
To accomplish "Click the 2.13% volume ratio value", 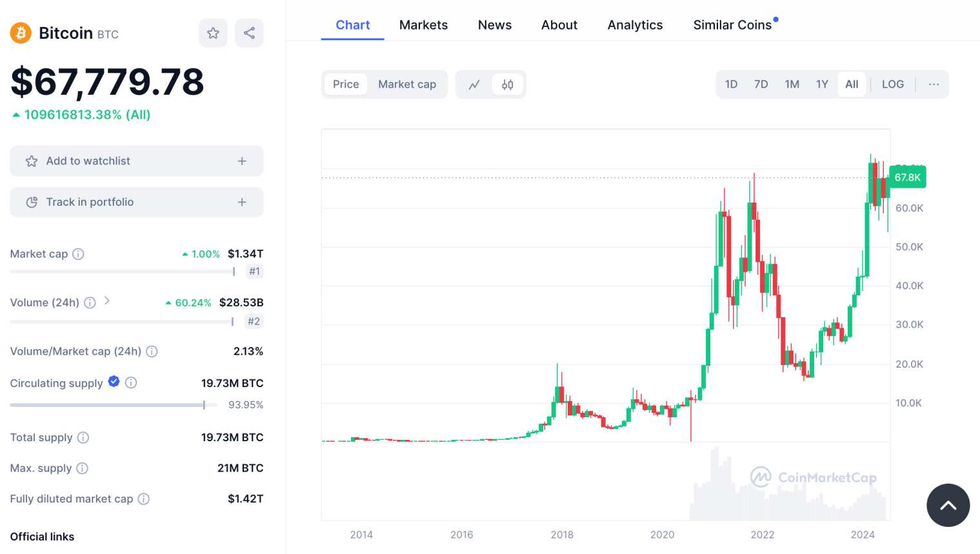I will point(248,351).
